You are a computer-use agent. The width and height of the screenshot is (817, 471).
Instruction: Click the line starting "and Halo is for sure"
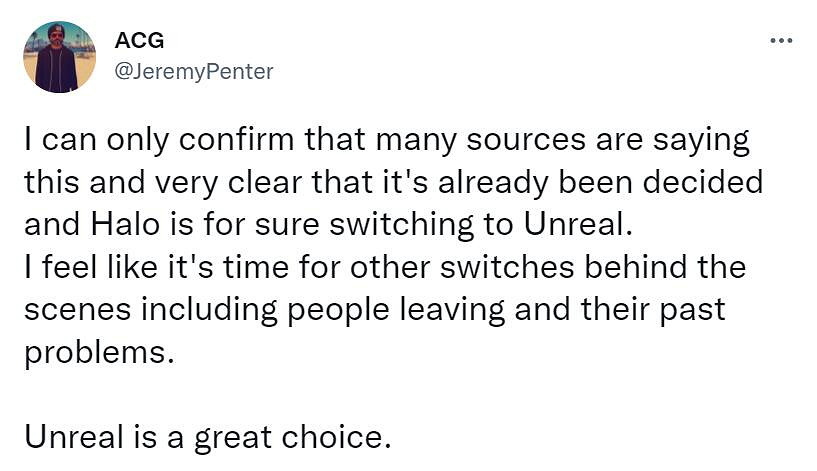[329, 225]
